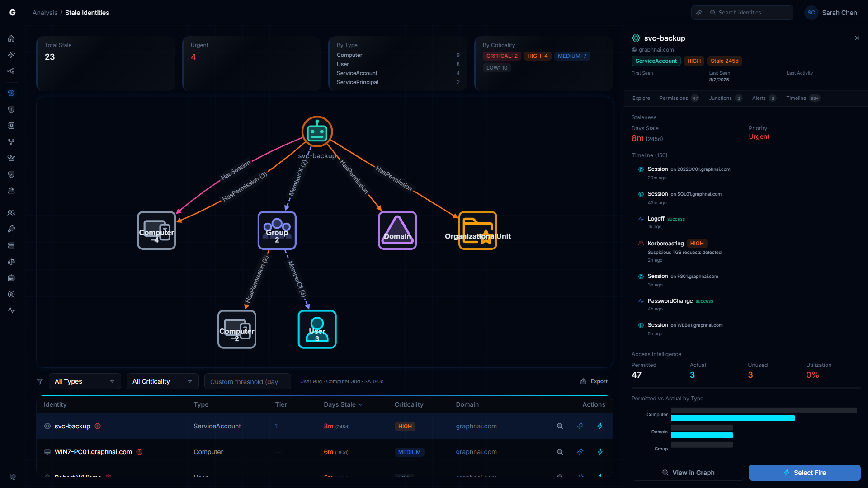The height and width of the screenshot is (488, 868).
Task: Click the warning indicator beside Robert Williams
Action: tap(108, 477)
